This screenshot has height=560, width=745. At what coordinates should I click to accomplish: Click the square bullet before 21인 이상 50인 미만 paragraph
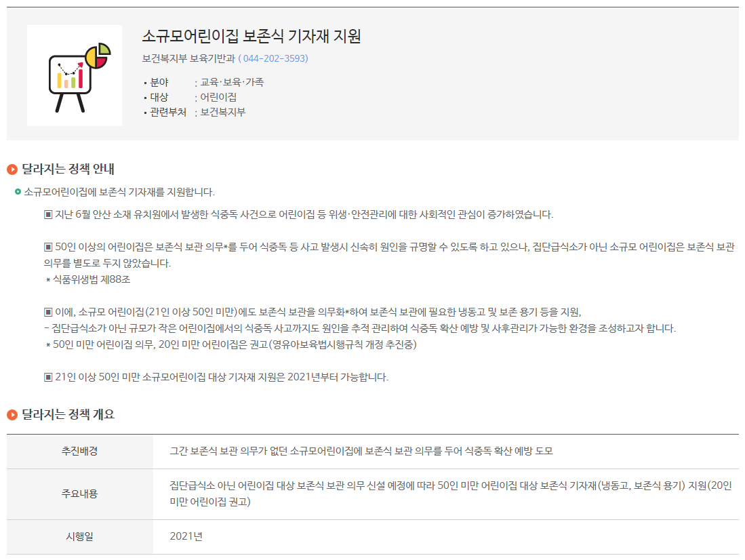(x=48, y=378)
